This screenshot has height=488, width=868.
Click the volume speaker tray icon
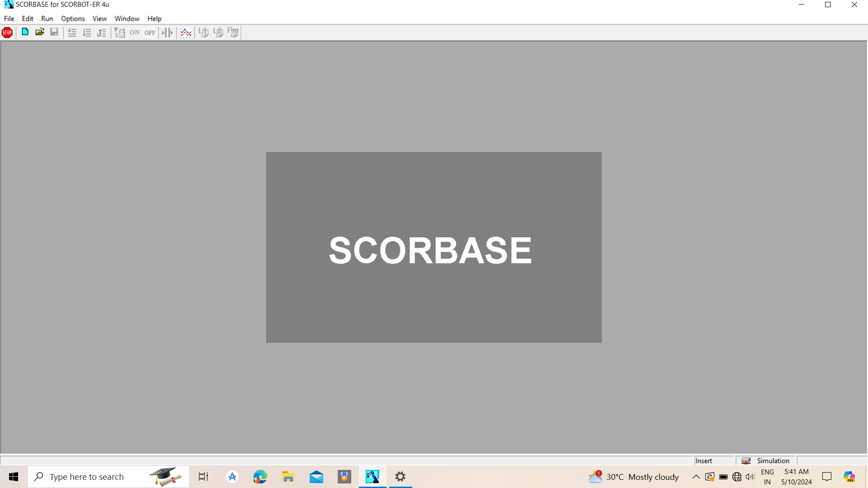click(x=750, y=477)
